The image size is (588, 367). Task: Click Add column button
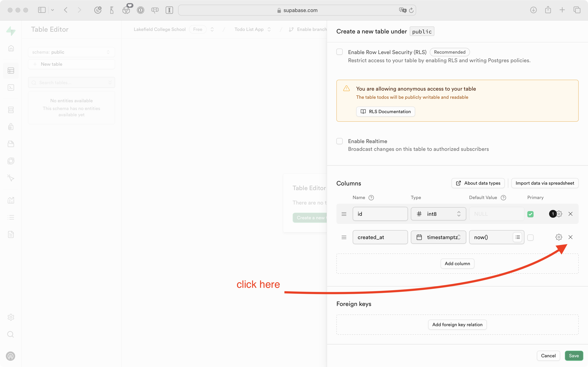[x=457, y=263]
